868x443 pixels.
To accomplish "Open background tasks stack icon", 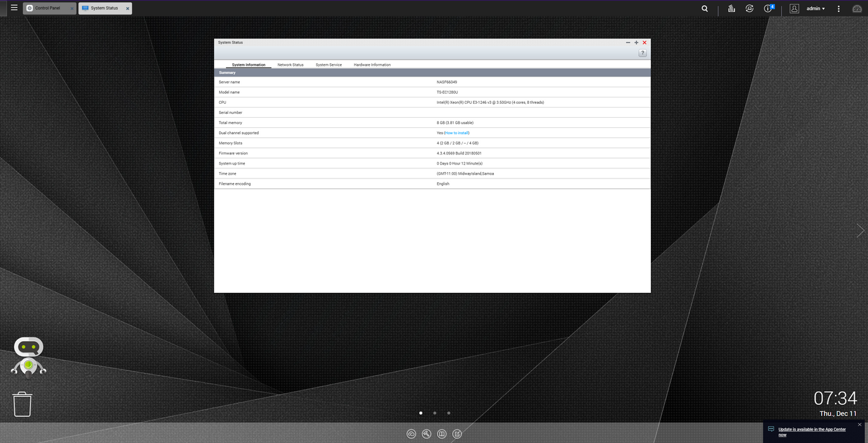I will [x=731, y=9].
